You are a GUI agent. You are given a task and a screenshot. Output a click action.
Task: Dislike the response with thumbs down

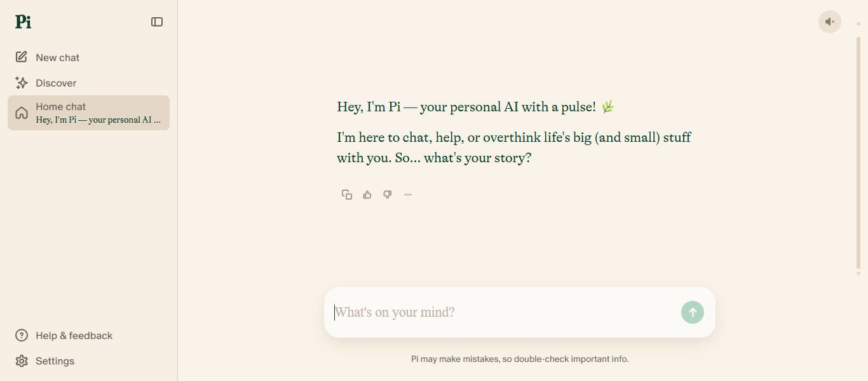(x=388, y=195)
